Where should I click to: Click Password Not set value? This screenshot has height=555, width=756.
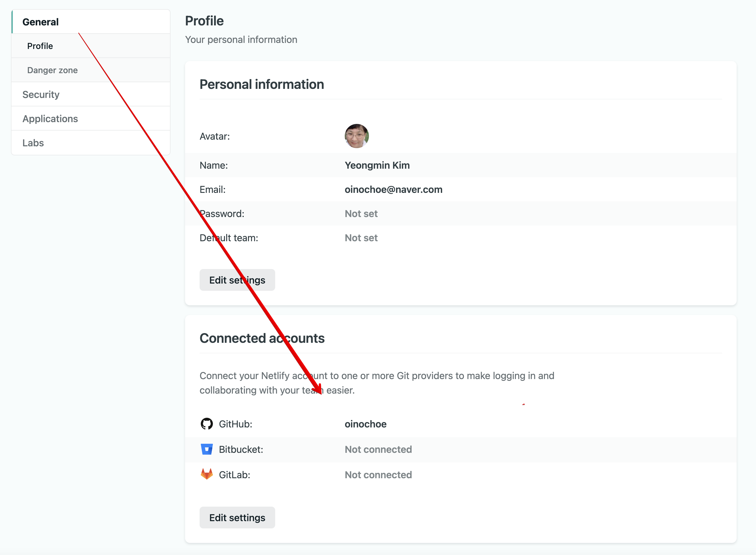pyautogui.click(x=361, y=214)
